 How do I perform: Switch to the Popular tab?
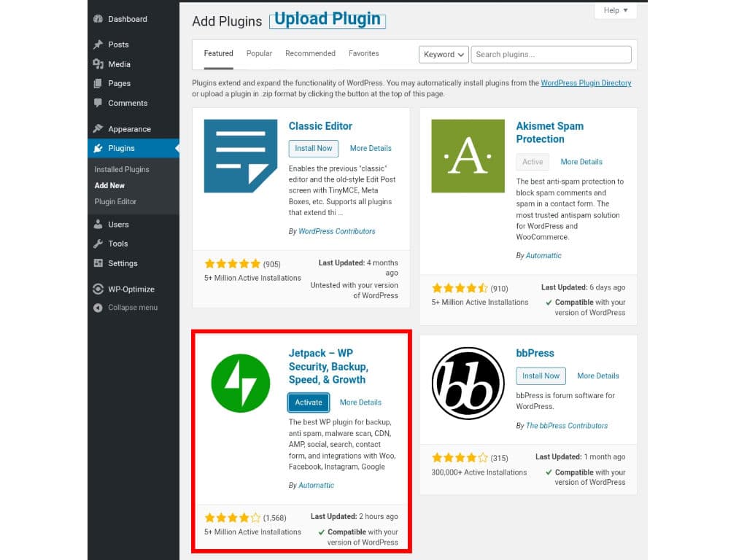[259, 53]
